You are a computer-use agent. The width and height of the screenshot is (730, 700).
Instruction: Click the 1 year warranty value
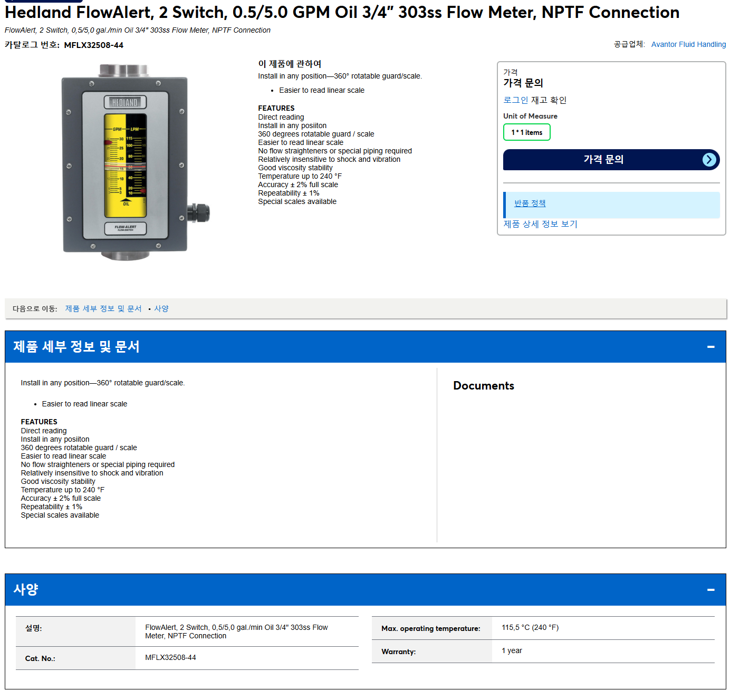(x=512, y=651)
